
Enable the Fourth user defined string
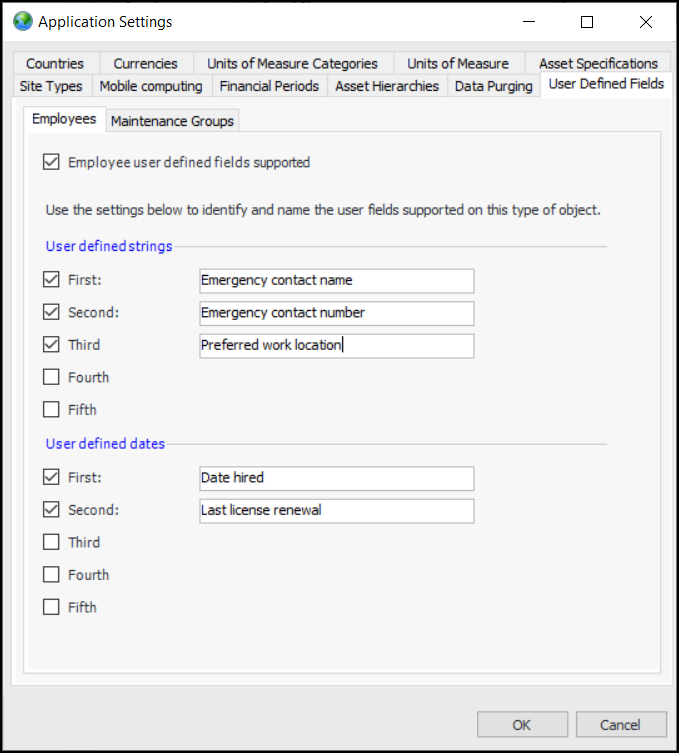click(x=52, y=377)
